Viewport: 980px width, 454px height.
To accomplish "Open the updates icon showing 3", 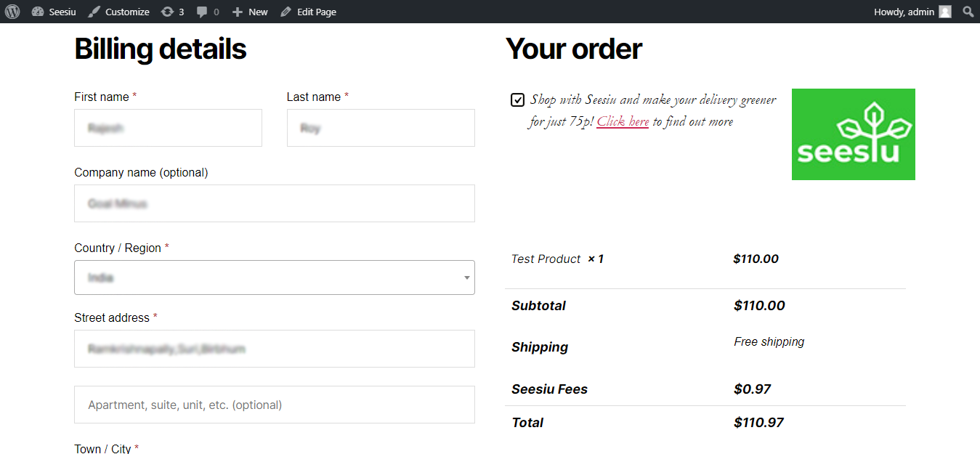I will [167, 12].
